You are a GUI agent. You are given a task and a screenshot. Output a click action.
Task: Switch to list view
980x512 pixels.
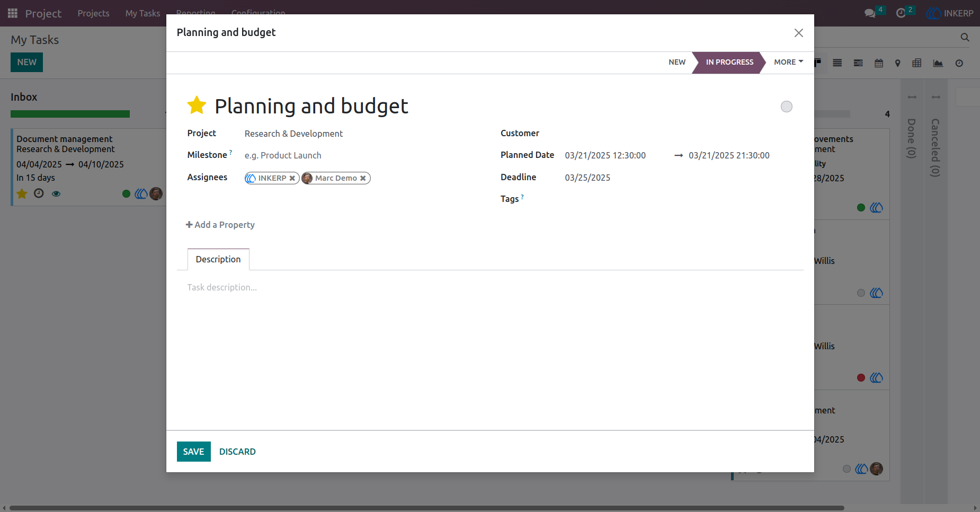[838, 63]
